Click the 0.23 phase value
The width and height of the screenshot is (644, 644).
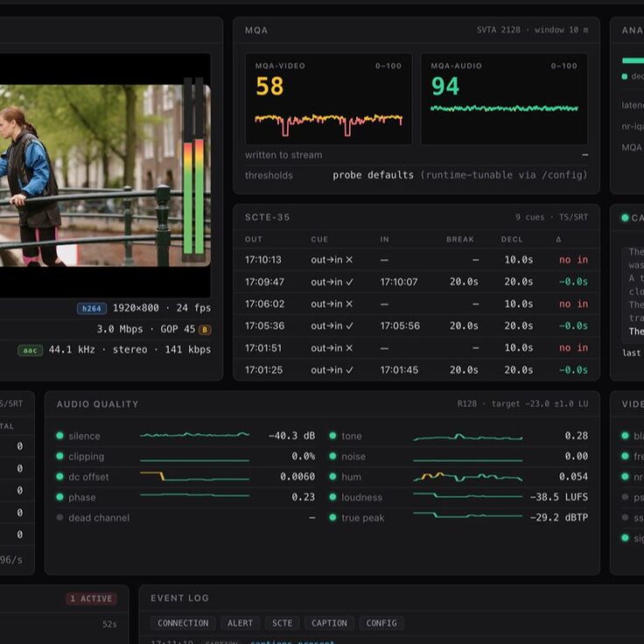coord(303,497)
